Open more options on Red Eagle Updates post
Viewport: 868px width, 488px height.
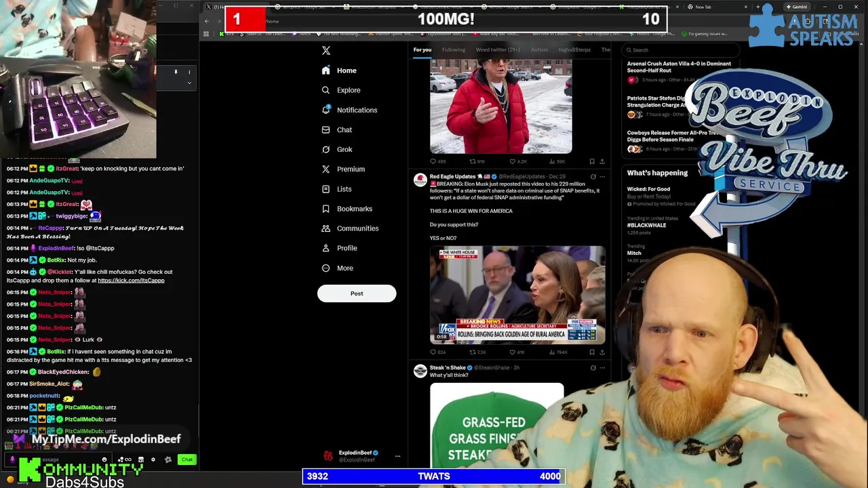(x=602, y=177)
